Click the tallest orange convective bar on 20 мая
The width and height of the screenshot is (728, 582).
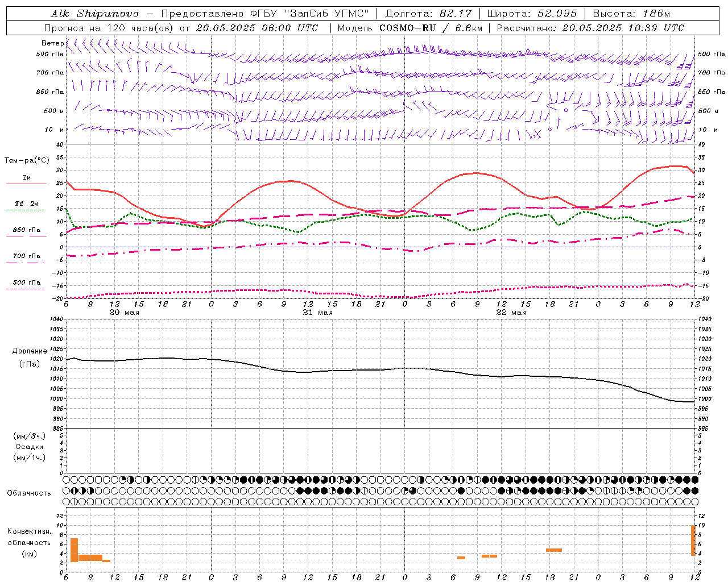coord(74,550)
